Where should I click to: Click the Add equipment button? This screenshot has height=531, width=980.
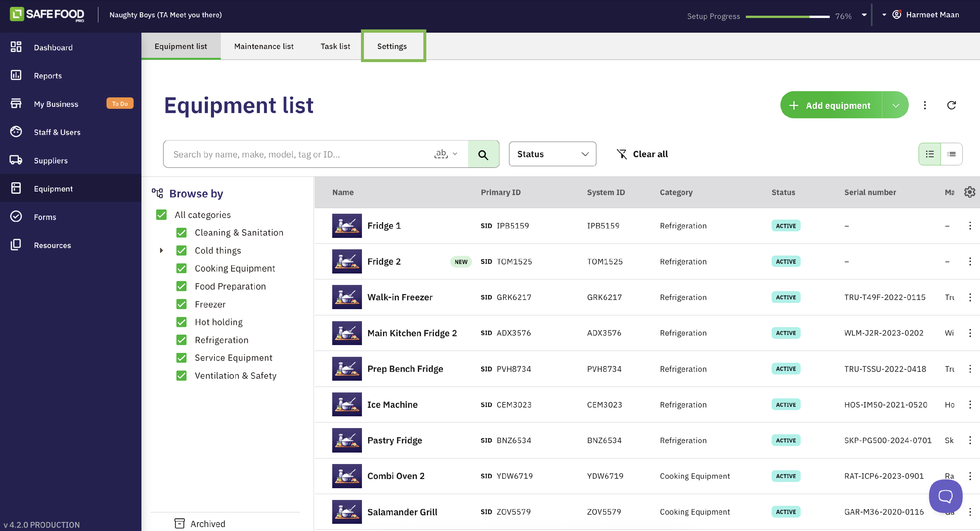(x=831, y=105)
